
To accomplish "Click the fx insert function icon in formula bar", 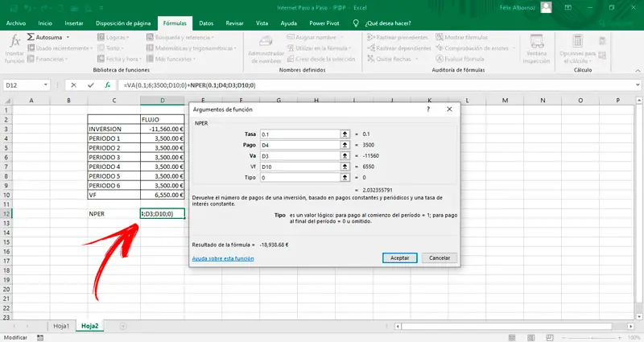I will pyautogui.click(x=107, y=84).
